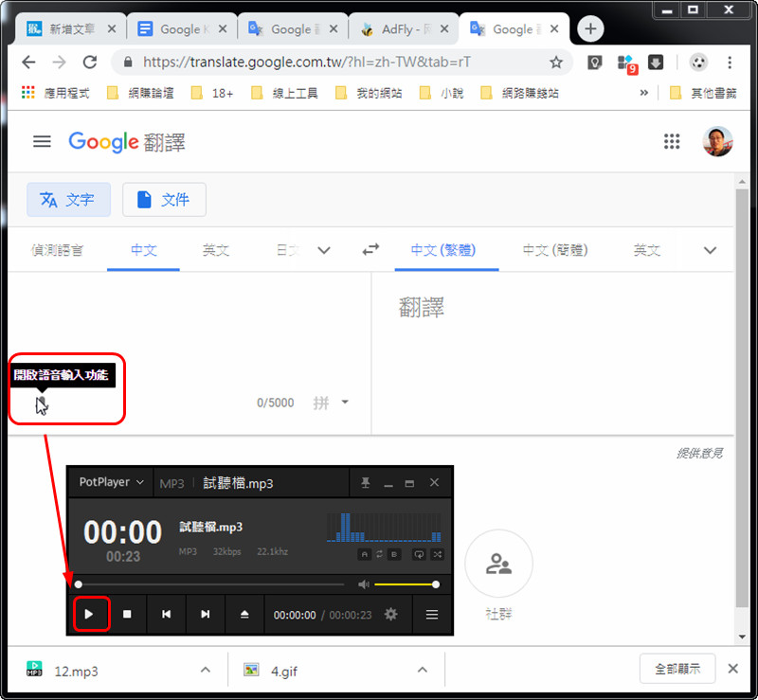758x700 pixels.
Task: Mute PotPlayer volume speaker icon
Action: pyautogui.click(x=364, y=584)
